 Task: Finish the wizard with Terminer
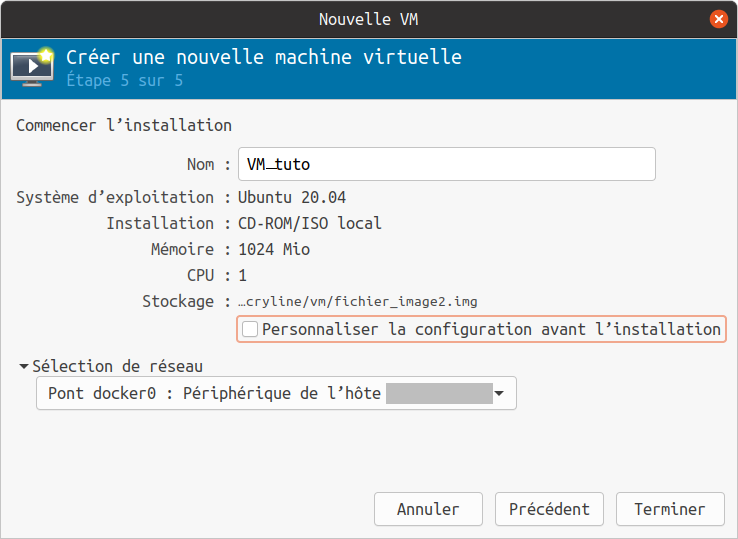(669, 509)
